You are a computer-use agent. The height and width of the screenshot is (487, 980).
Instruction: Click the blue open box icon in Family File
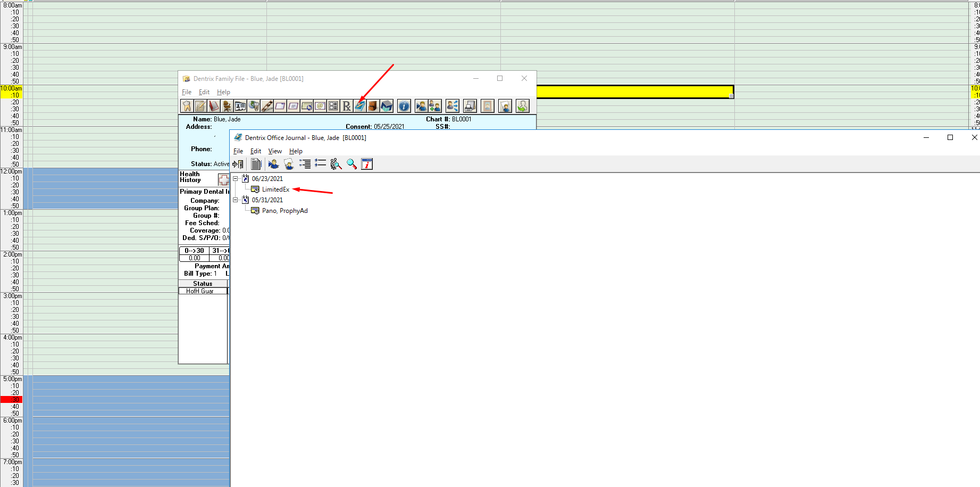click(387, 106)
